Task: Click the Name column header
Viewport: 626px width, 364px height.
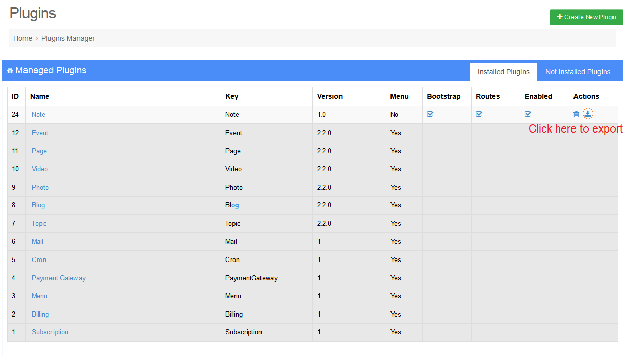Action: pos(40,96)
